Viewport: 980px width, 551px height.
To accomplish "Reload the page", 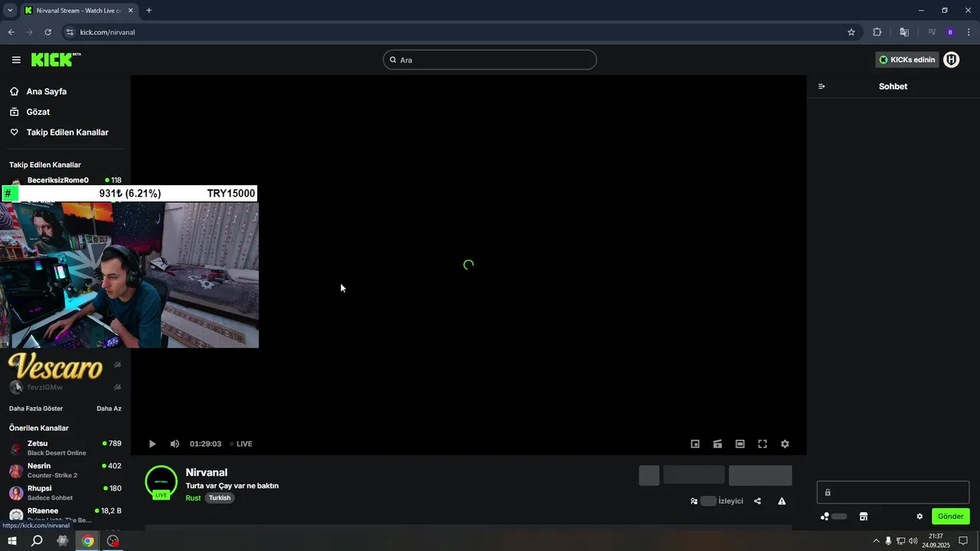I will [47, 32].
